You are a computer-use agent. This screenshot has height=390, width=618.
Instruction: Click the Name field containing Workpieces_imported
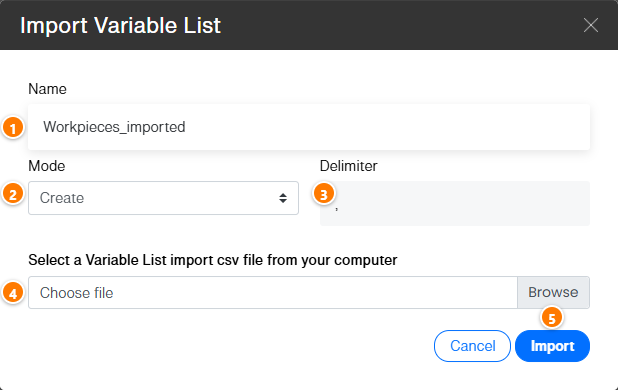pos(309,127)
